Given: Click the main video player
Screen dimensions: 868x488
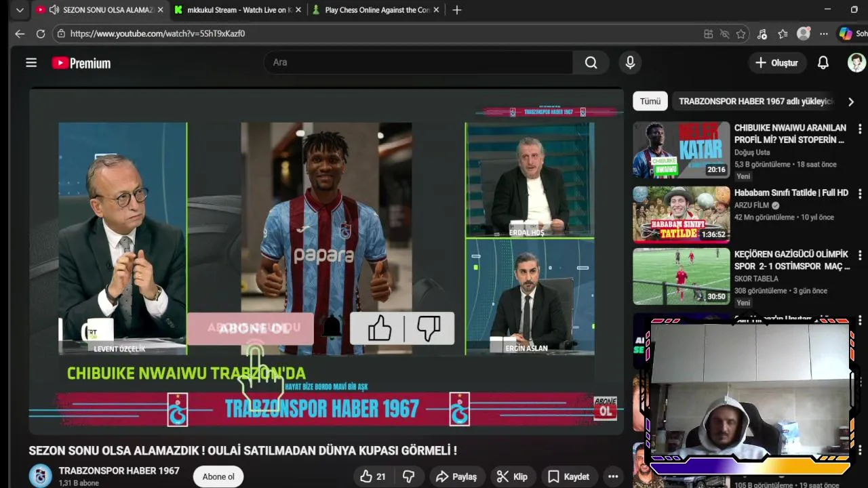Looking at the screenshot, I should click(x=326, y=261).
